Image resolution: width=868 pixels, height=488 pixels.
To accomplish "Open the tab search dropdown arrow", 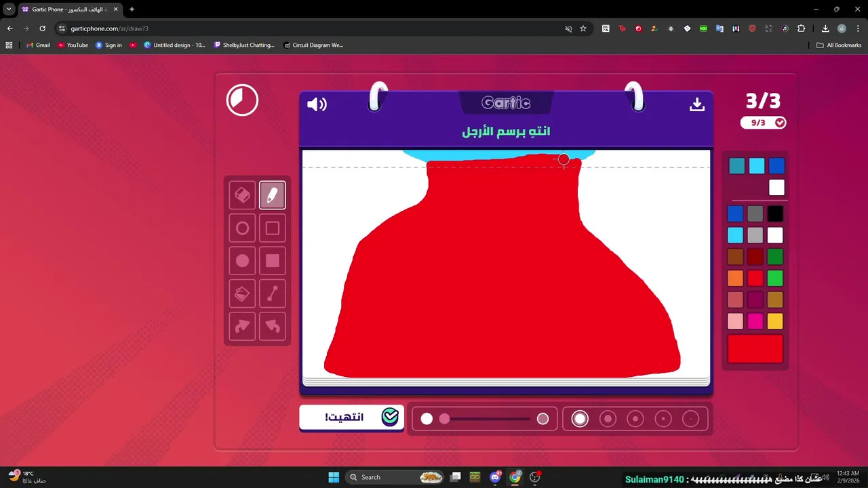I will 9,9.
